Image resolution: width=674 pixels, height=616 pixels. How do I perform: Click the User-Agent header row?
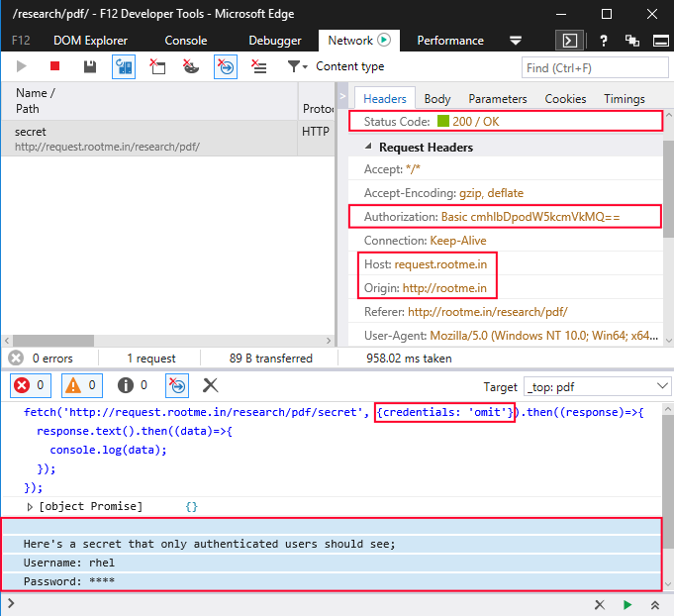tap(506, 335)
